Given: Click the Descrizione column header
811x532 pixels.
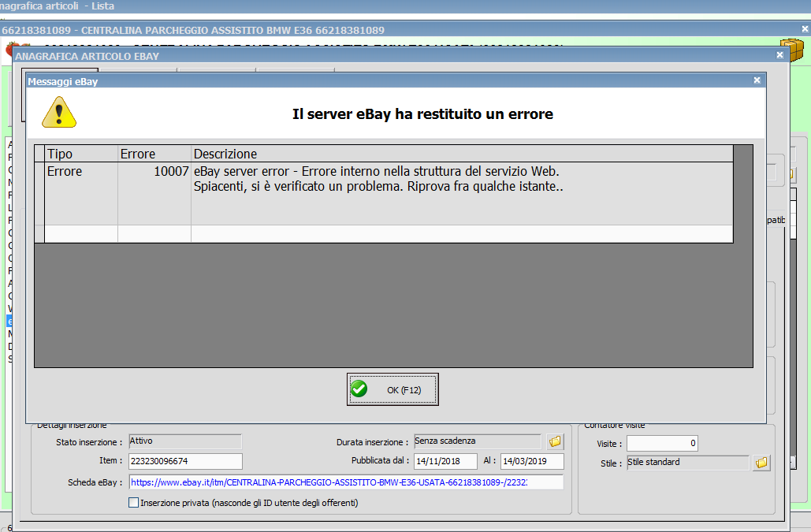Looking at the screenshot, I should (462, 154).
